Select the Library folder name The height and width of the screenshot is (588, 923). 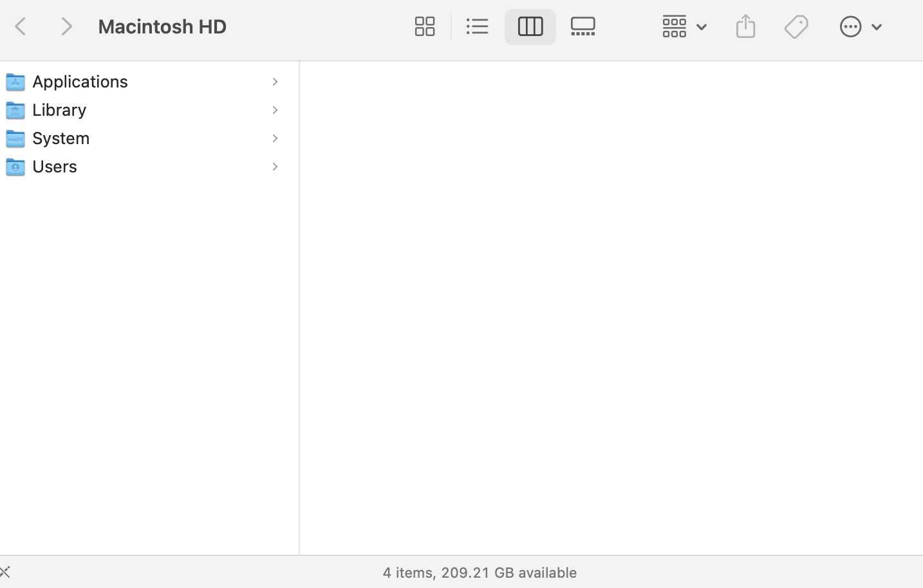59,109
